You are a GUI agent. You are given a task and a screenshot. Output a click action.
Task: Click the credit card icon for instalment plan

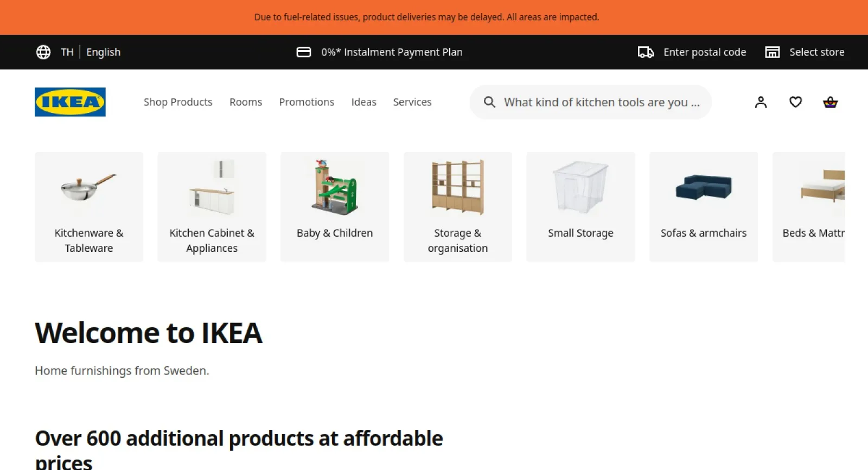[x=304, y=52]
